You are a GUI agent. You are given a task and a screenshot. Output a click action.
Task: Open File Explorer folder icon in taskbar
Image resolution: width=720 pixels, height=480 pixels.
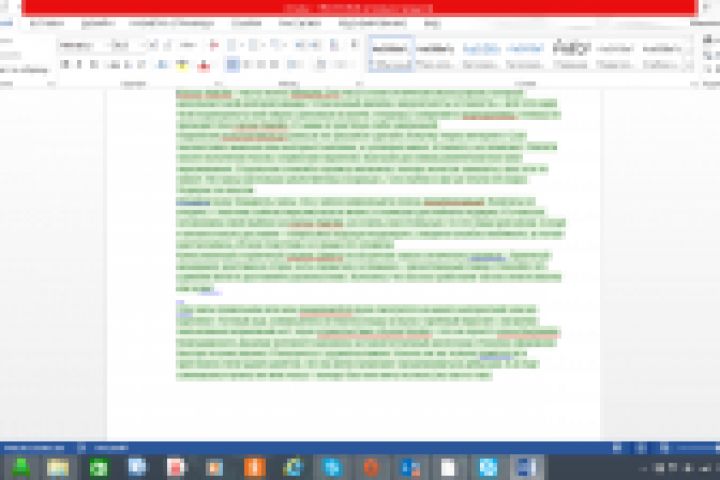coord(58,468)
